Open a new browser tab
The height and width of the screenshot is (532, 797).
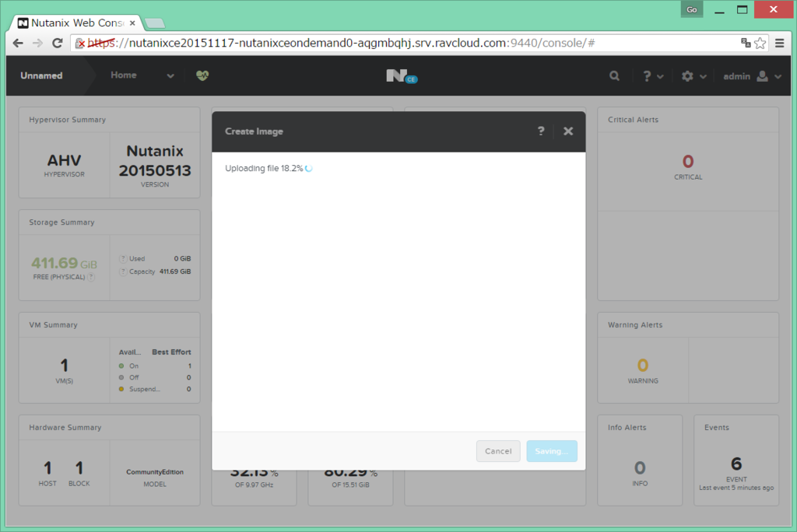point(155,23)
